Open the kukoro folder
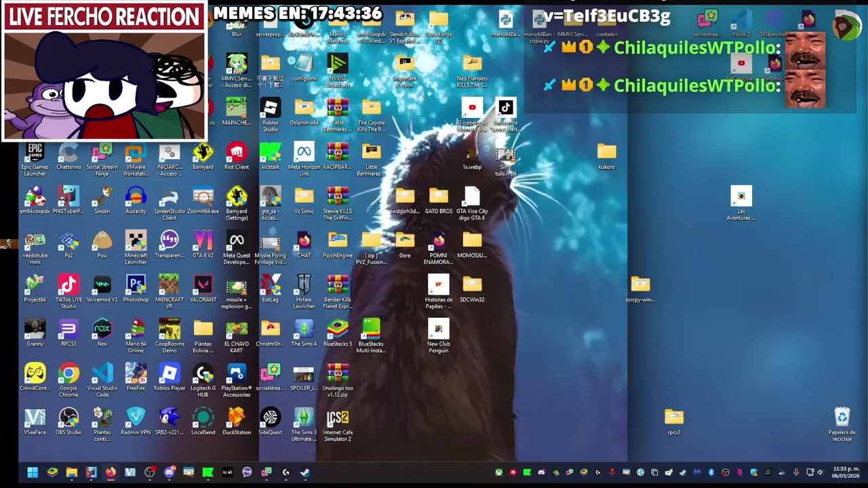Screen dimensions: 868x488 tap(607, 157)
